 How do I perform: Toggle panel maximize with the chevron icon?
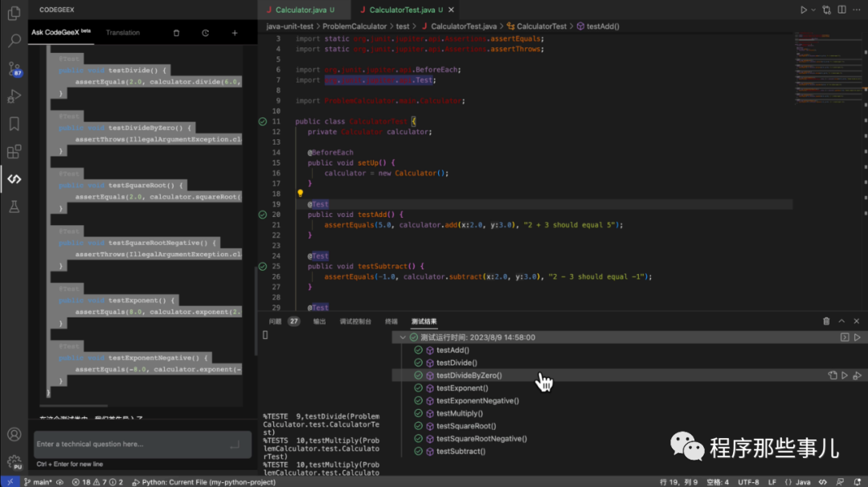point(841,321)
